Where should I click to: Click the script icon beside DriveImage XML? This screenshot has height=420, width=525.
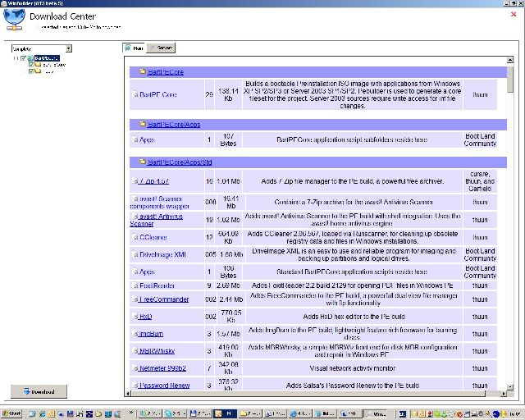point(135,254)
